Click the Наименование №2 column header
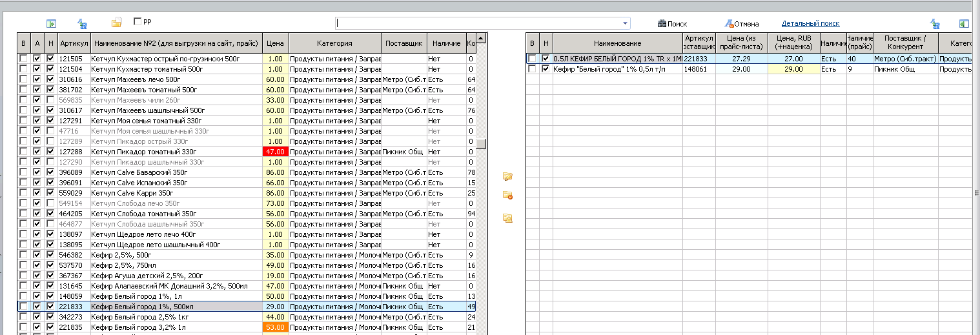The height and width of the screenshot is (335, 980). tap(176, 43)
